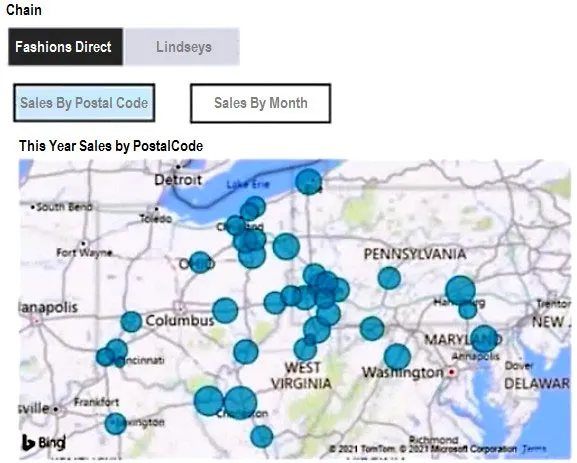Screen dimensions: 577x463
Task: Click the South Bend city label
Action: [64, 207]
